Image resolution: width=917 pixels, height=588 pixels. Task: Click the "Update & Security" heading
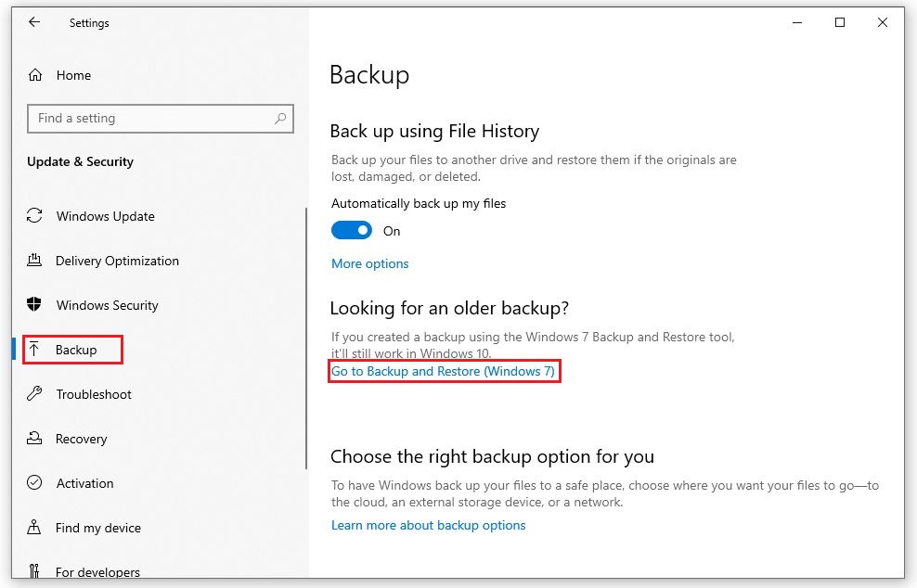click(80, 162)
